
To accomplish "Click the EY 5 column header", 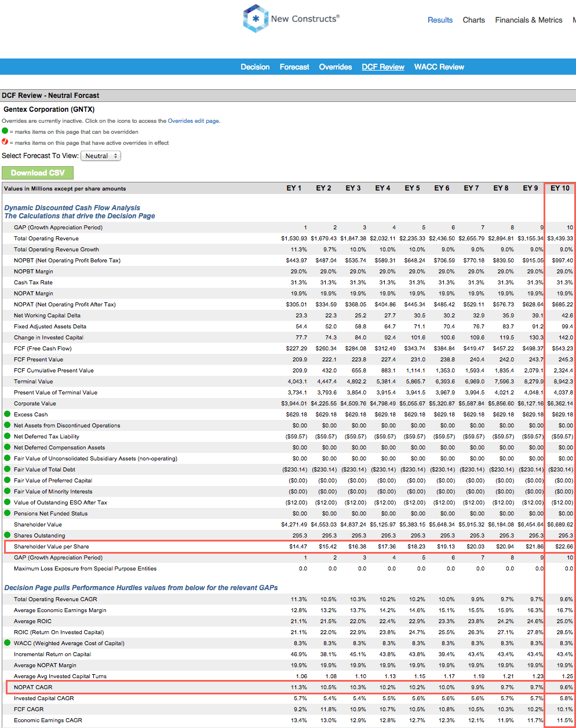I will click(x=412, y=188).
